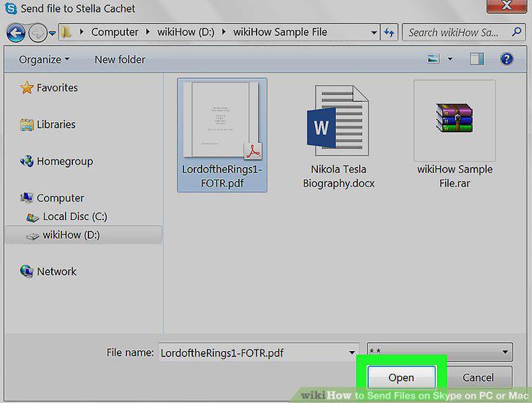Expand the view options dropdown arrow
The height and width of the screenshot is (403, 532).
tap(450, 59)
